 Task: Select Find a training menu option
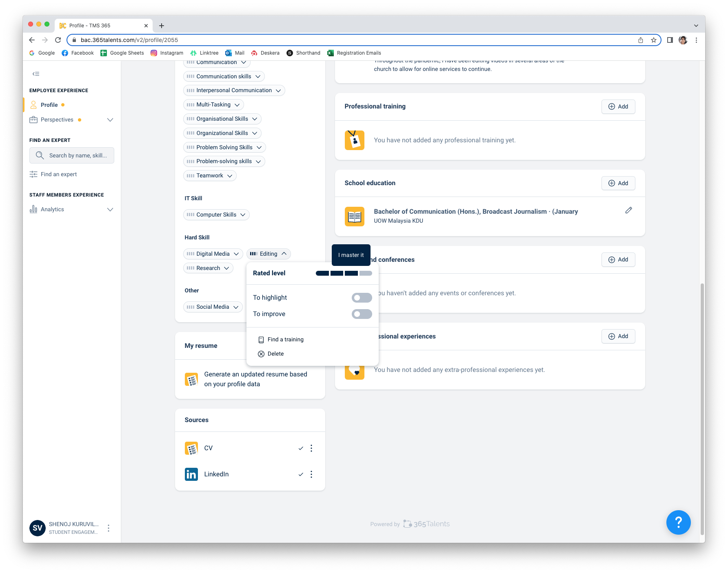pyautogui.click(x=285, y=340)
